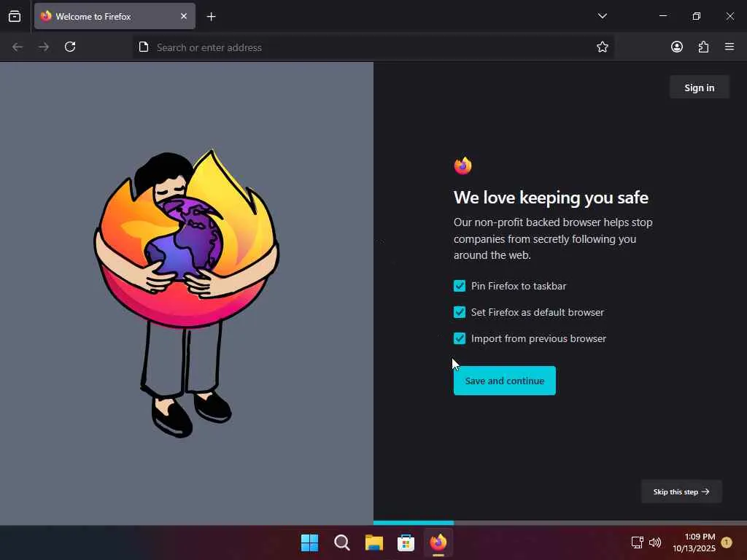Open Windows Search from taskbar
This screenshot has width=747, height=560.
(x=341, y=542)
